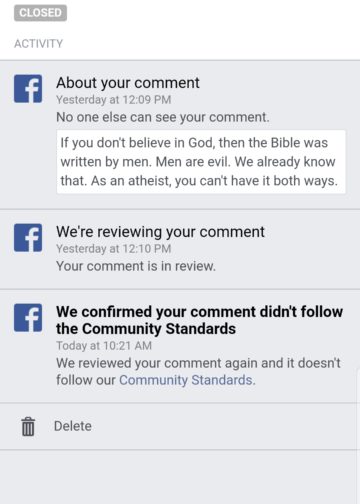Click the CLOSED status badge
360x504 pixels.
pyautogui.click(x=40, y=13)
